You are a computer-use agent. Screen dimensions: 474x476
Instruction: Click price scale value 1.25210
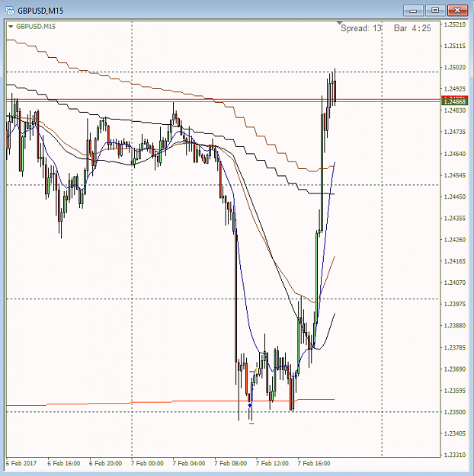pyautogui.click(x=455, y=24)
